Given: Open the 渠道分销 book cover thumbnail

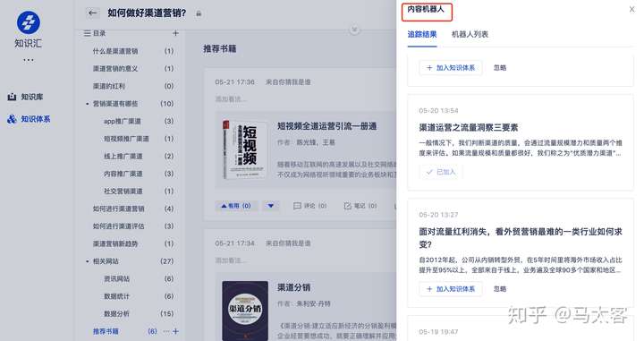Looking at the screenshot, I should click(x=245, y=311).
